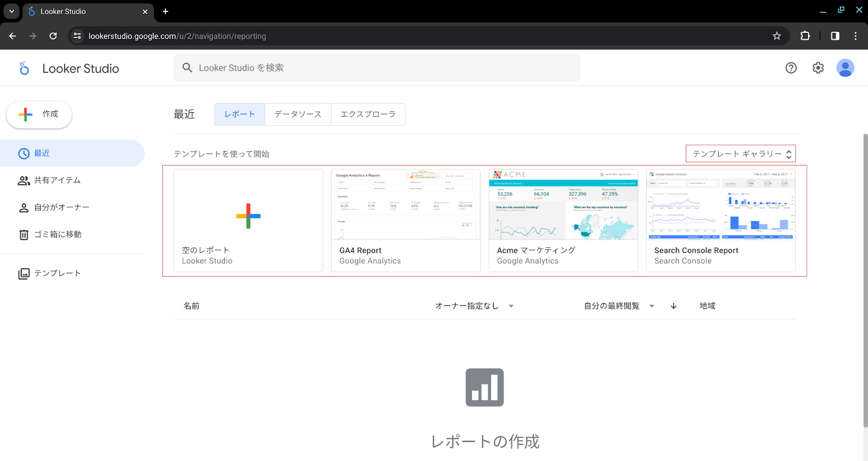Select 最近 in the sidebar
The height and width of the screenshot is (461, 868).
pos(72,153)
